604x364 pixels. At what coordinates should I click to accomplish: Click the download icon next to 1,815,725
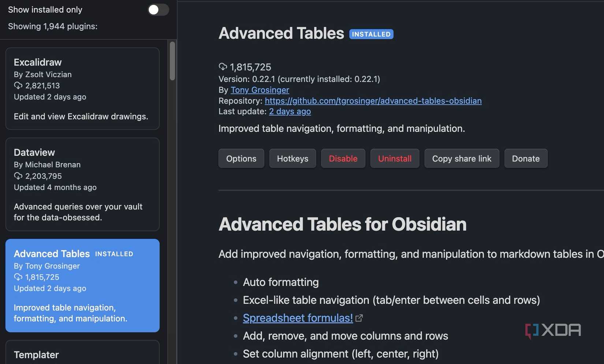coord(223,67)
